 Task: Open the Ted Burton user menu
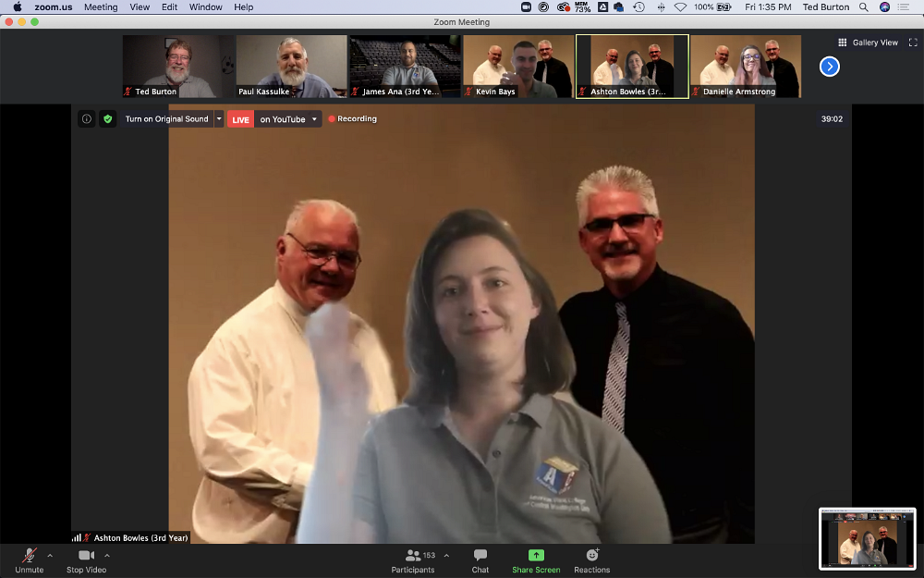point(825,7)
